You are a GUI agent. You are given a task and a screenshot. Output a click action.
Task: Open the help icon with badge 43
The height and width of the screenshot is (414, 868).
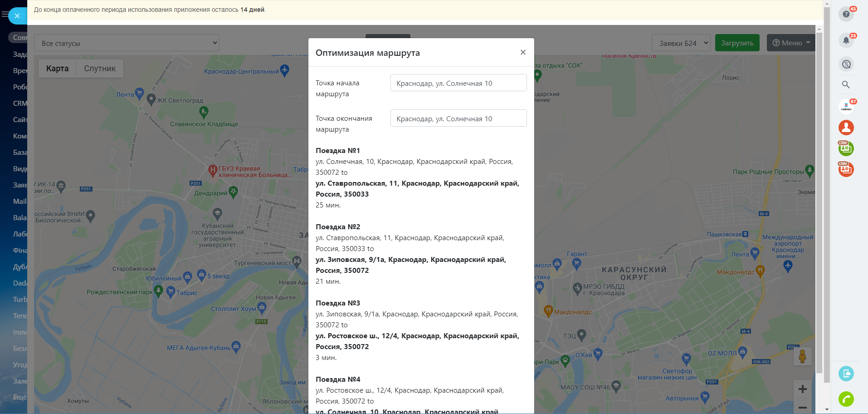tap(846, 14)
